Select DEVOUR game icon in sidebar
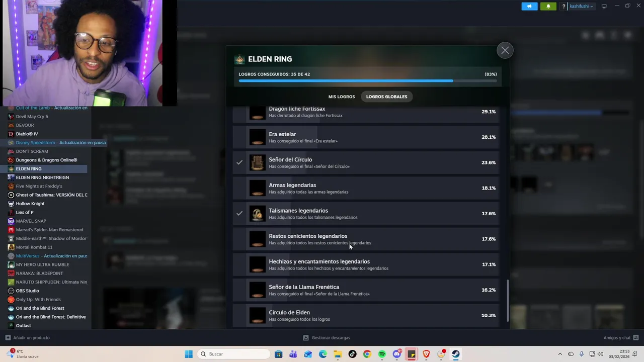The height and width of the screenshot is (362, 644). (11, 125)
